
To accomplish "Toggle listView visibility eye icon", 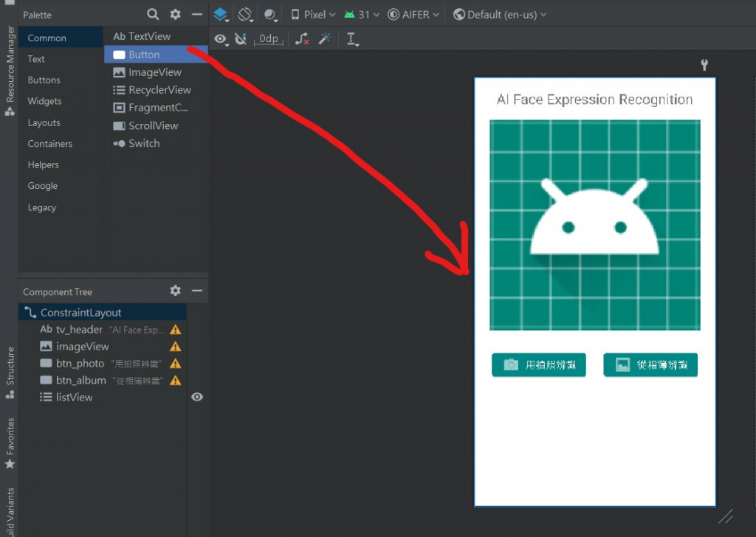I will click(196, 397).
